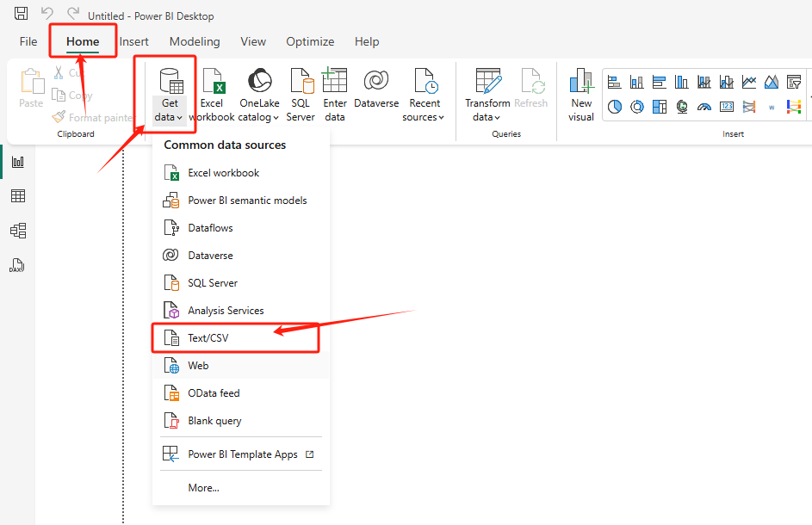The width and height of the screenshot is (812, 525).
Task: Insert a treemap visual
Action: click(x=660, y=107)
